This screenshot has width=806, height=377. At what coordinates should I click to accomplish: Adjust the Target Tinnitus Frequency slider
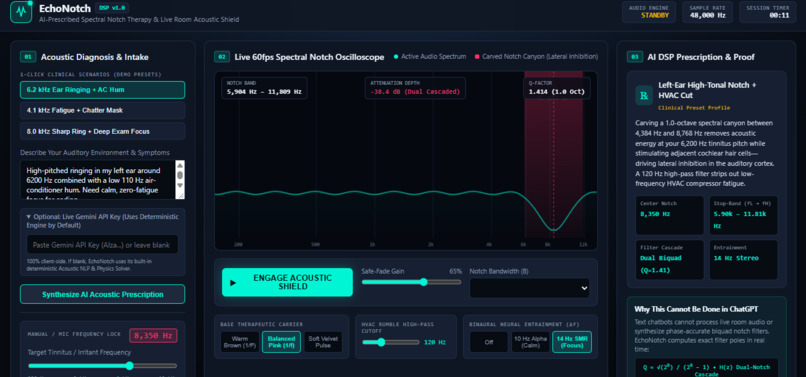(x=102, y=366)
